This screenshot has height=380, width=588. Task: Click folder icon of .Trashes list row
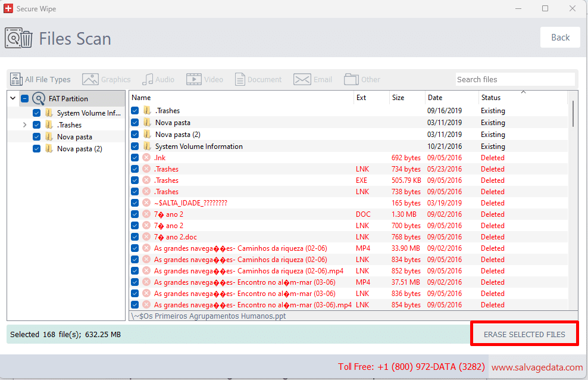[147, 111]
